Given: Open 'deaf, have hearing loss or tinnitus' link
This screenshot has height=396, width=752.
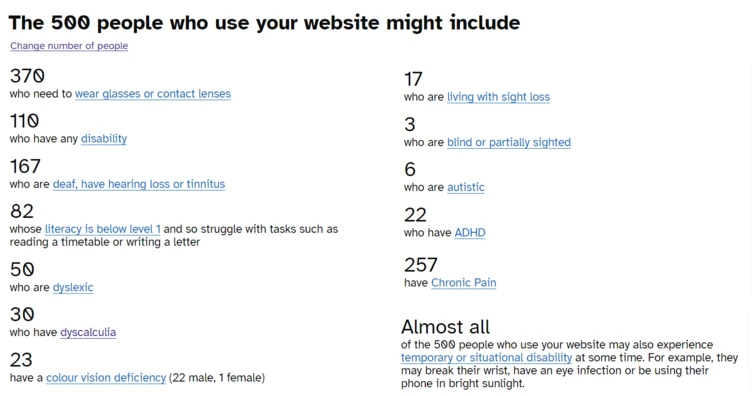Looking at the screenshot, I should 139,184.
